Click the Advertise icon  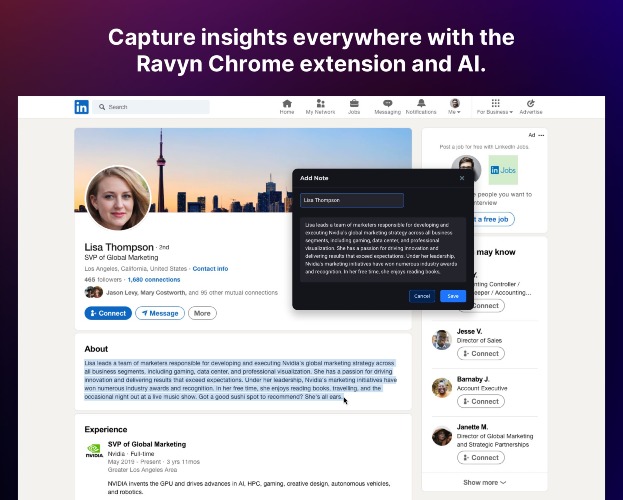(531, 107)
